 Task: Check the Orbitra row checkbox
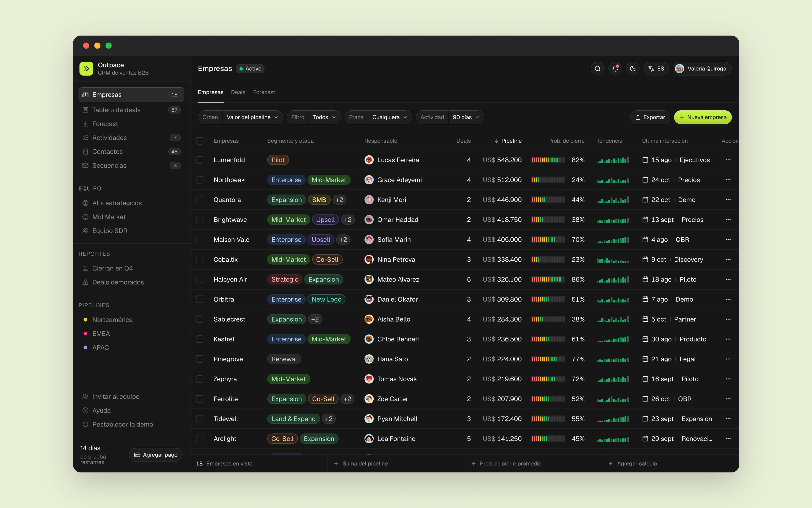[200, 299]
